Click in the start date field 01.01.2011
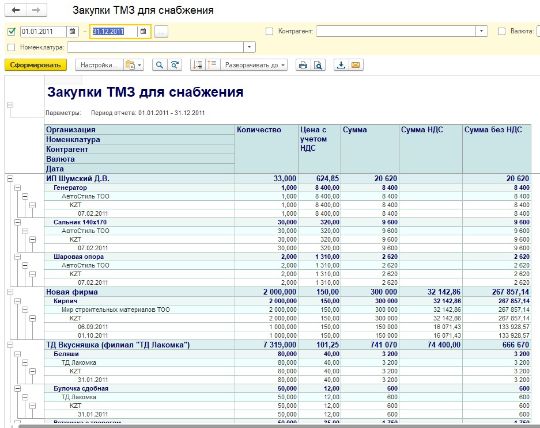540x428 pixels. (43, 32)
